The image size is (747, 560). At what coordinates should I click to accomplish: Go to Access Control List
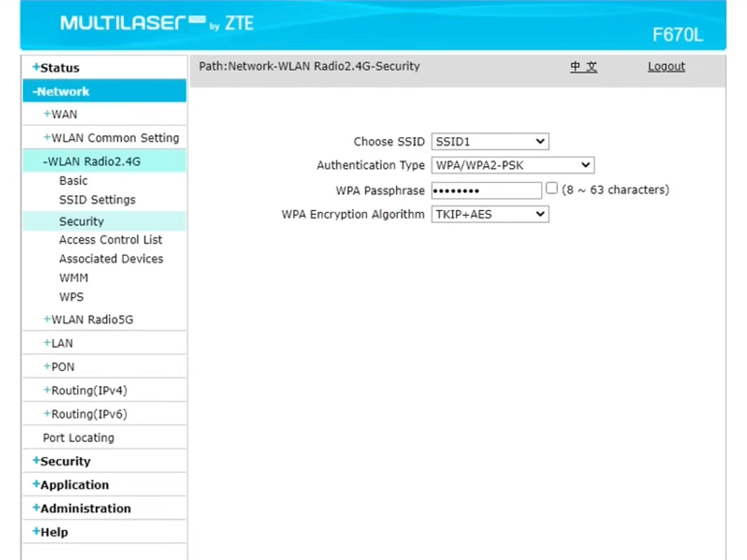pyautogui.click(x=111, y=240)
